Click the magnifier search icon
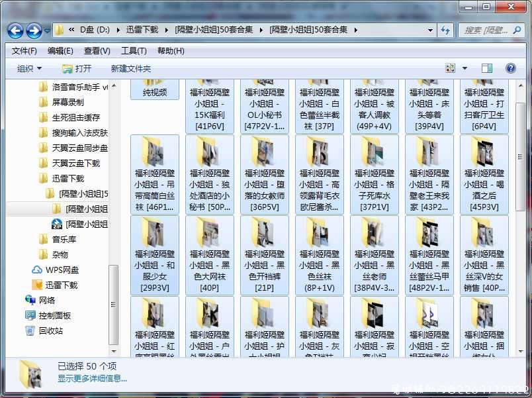This screenshot has height=398, width=532. (x=517, y=30)
